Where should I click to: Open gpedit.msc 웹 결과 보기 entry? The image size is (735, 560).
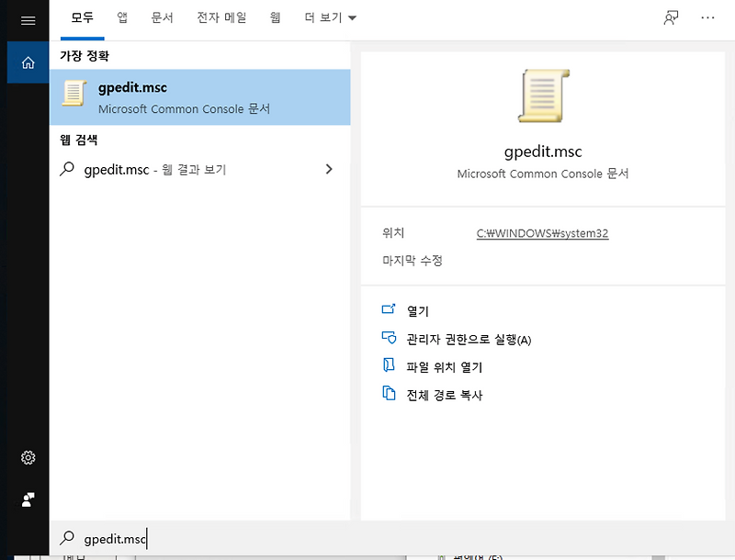point(200,169)
